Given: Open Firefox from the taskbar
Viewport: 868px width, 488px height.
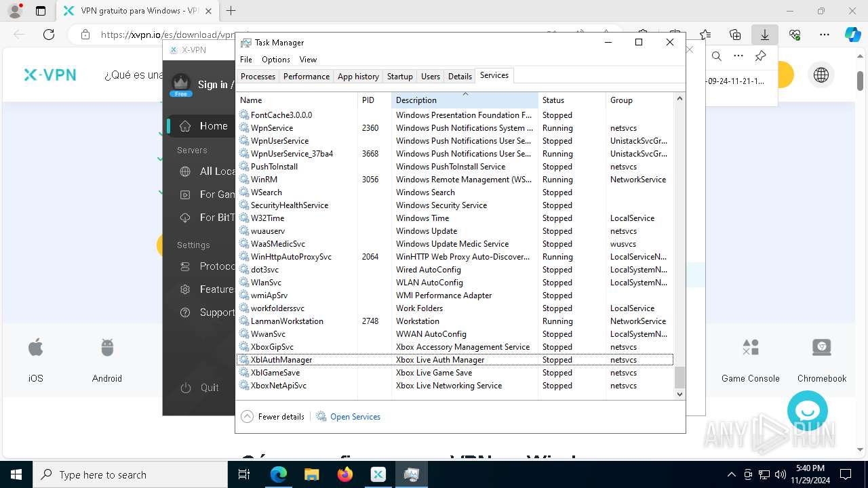Looking at the screenshot, I should pyautogui.click(x=344, y=474).
